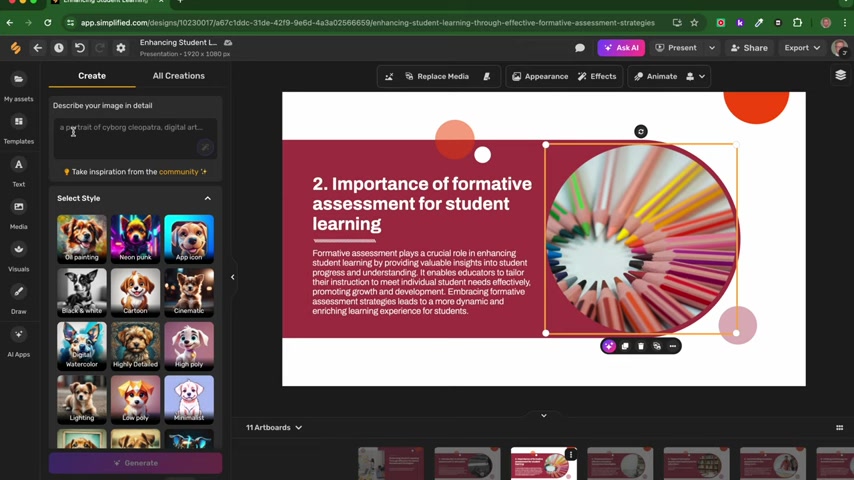Switch to the All Creations tab
The height and width of the screenshot is (480, 854).
[x=178, y=76]
